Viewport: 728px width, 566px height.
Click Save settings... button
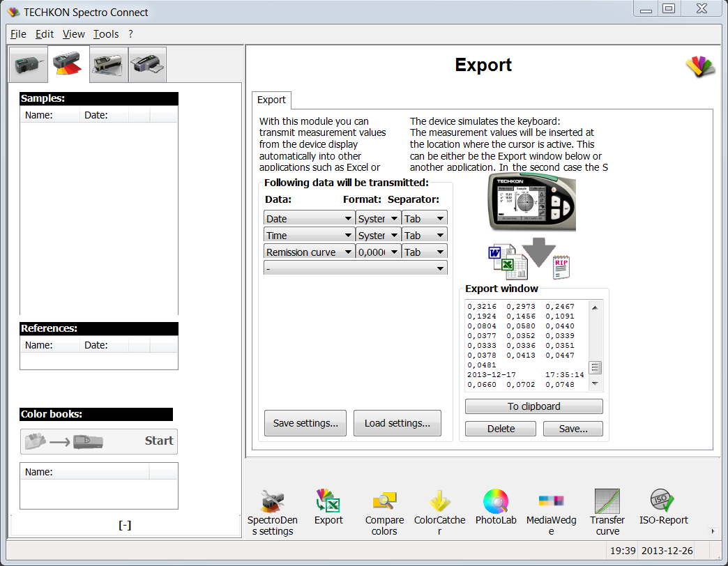(x=305, y=423)
